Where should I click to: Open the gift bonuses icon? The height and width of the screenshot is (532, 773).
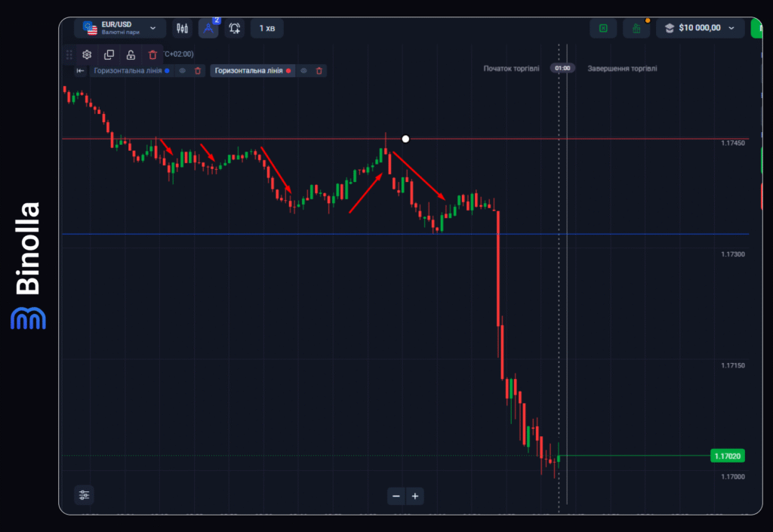pyautogui.click(x=636, y=29)
